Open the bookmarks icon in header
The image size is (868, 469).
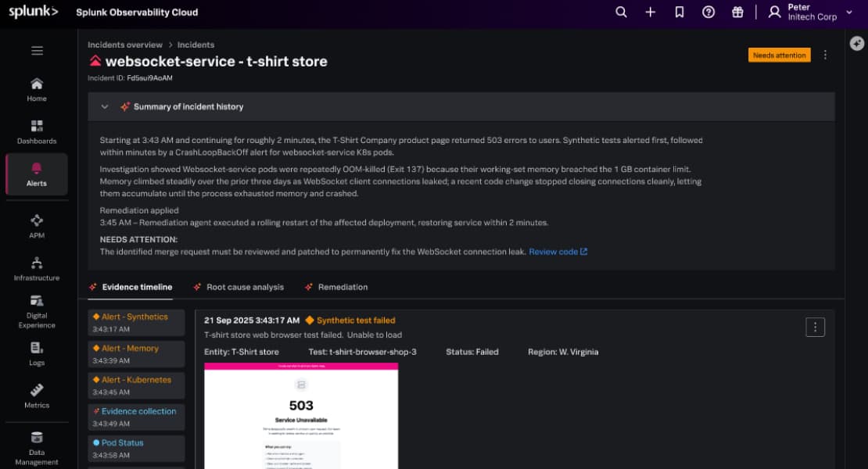[x=680, y=13]
